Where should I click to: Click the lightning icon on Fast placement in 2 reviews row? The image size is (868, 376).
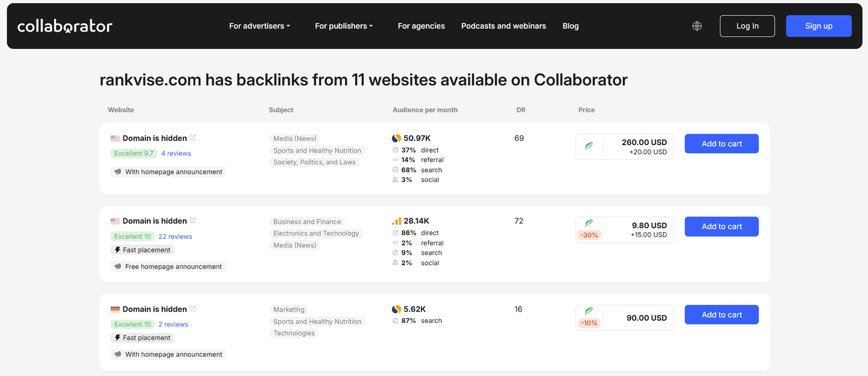click(117, 338)
